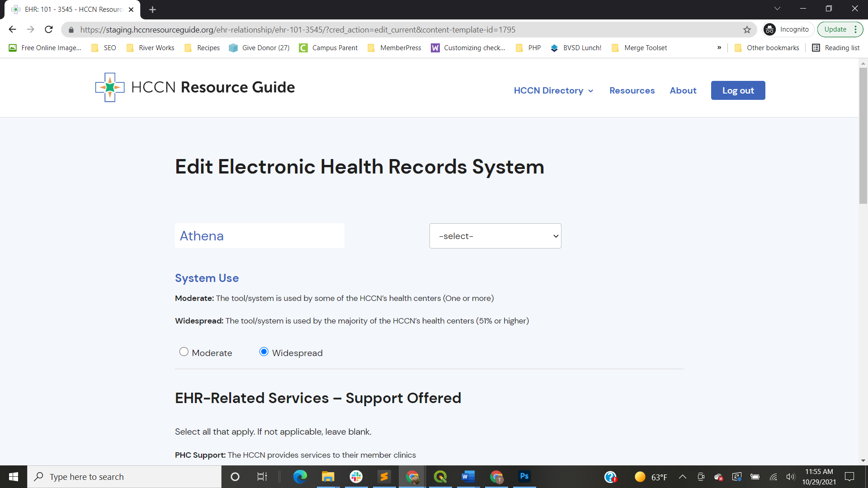
Task: Open the Give Donor (27) bookmark
Action: pyautogui.click(x=259, y=48)
